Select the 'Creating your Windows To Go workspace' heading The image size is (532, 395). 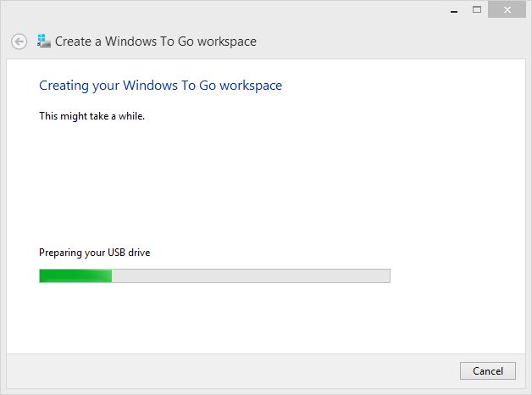(160, 86)
